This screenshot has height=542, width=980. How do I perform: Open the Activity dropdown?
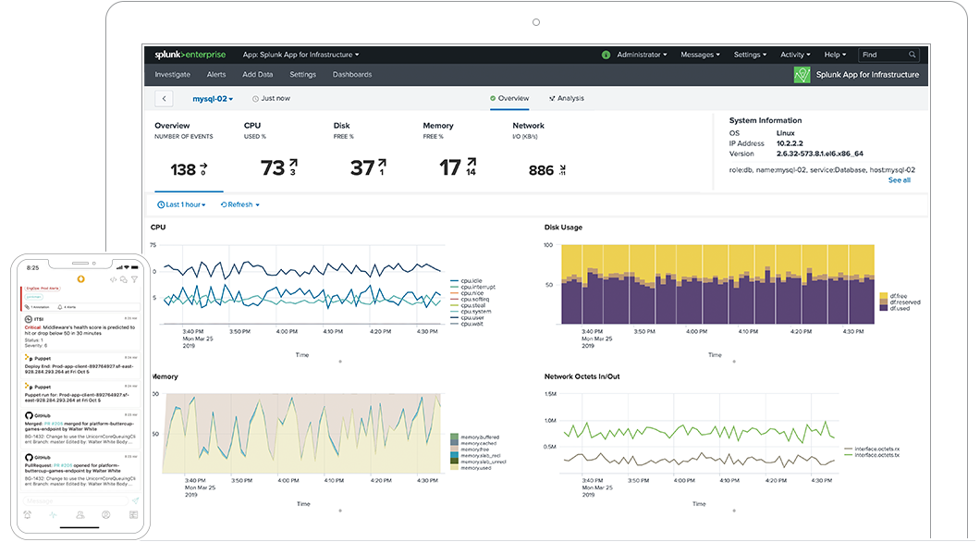pyautogui.click(x=795, y=55)
